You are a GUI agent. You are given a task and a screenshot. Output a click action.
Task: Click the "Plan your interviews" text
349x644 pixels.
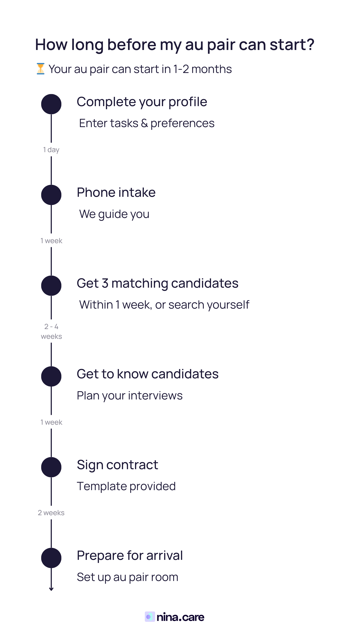[x=130, y=396]
